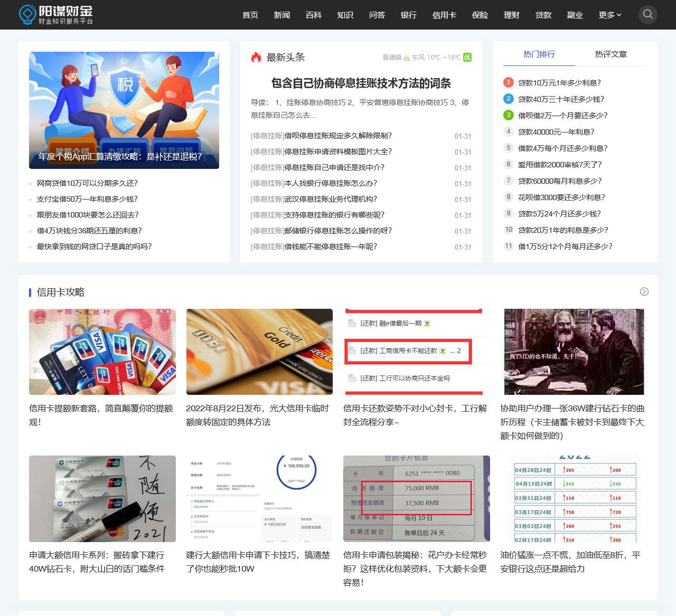The height and width of the screenshot is (616, 676).
Task: Click the red rank 1 badge
Action: pos(509,82)
